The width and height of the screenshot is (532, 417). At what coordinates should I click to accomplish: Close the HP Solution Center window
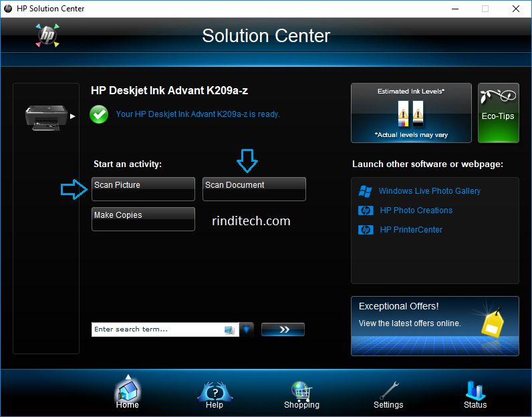tap(516, 9)
